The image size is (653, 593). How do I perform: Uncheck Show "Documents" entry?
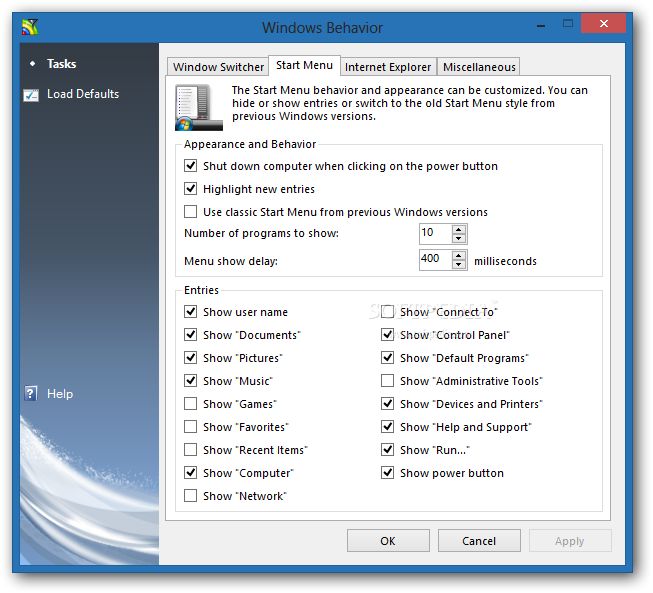(191, 334)
